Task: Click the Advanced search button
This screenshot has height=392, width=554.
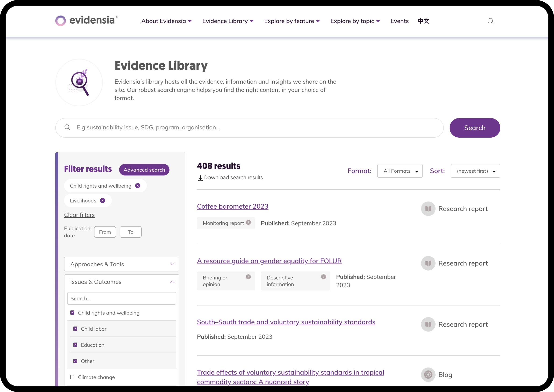Action: coord(144,170)
